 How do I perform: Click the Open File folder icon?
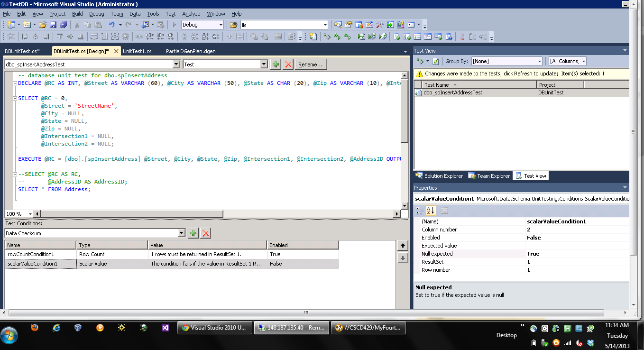[43, 25]
